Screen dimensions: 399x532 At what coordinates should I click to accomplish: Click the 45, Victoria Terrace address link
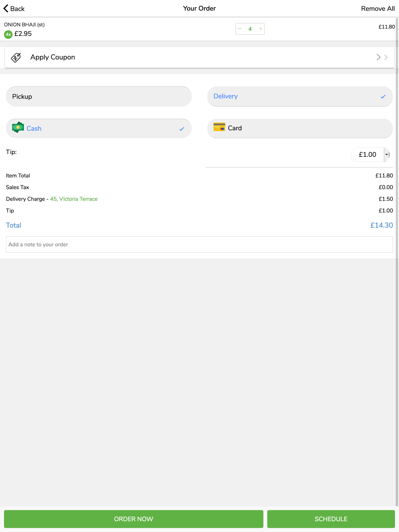coord(74,199)
